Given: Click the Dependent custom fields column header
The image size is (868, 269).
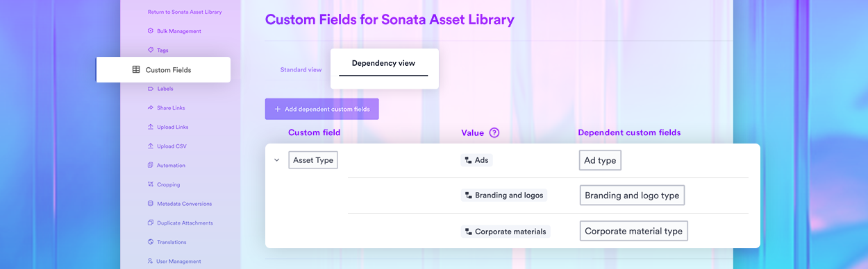Looking at the screenshot, I should pyautogui.click(x=629, y=132).
